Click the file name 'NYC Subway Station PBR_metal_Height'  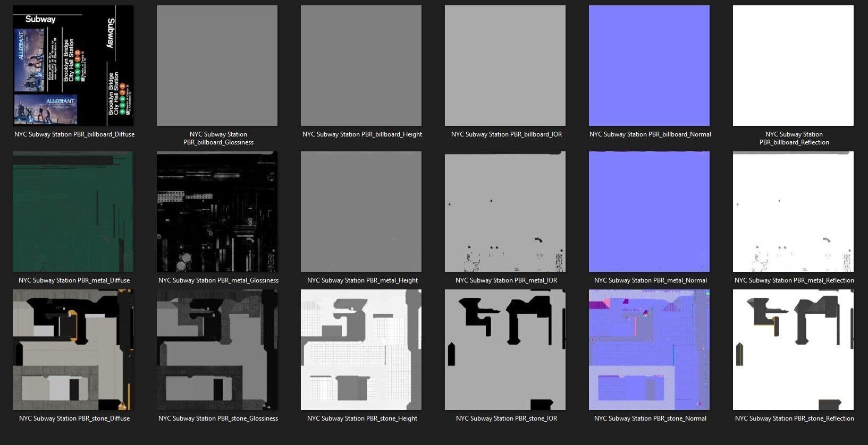[362, 280]
